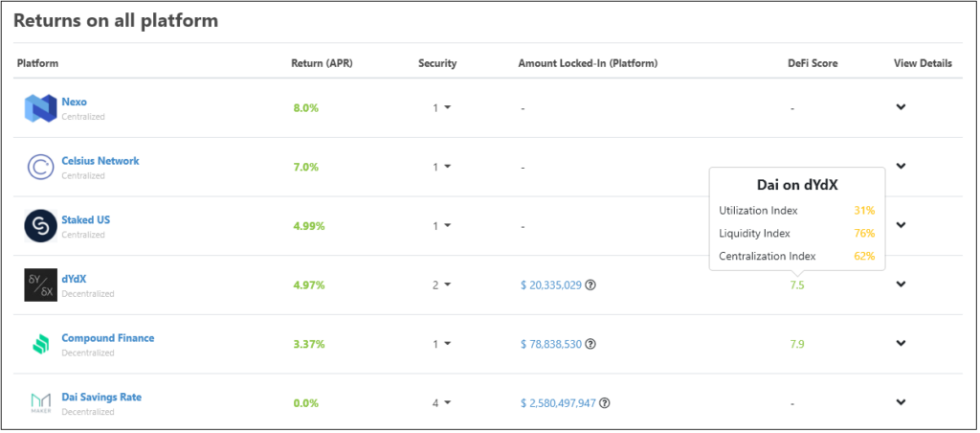Open the Celsius Network link
Image resolution: width=980 pixels, height=433 pixels.
[100, 161]
